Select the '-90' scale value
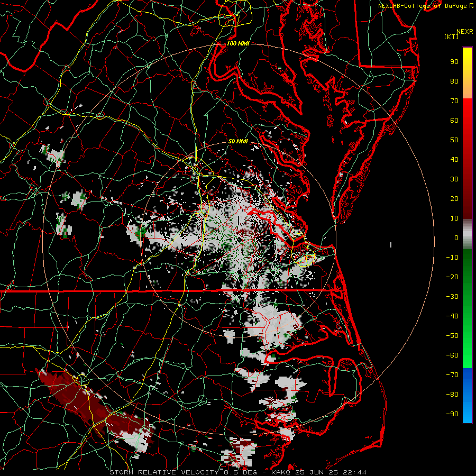This screenshot has height=476, width=476. [452, 414]
